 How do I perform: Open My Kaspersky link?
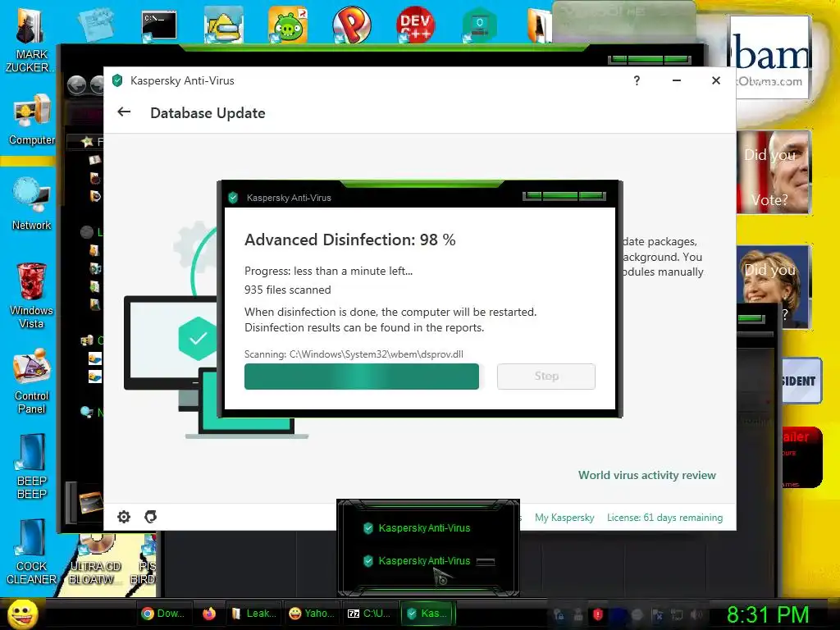click(x=564, y=518)
